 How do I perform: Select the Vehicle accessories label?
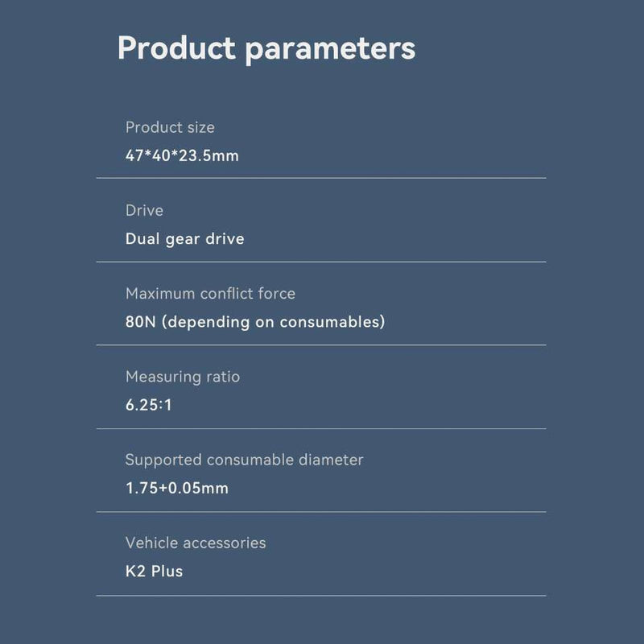[196, 543]
